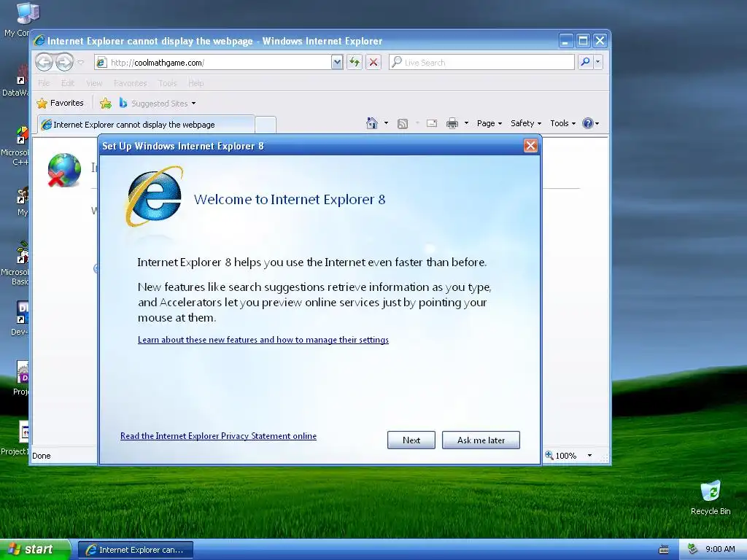The width and height of the screenshot is (747, 560).
Task: Click the keyboard icon in system tray
Action: click(663, 550)
